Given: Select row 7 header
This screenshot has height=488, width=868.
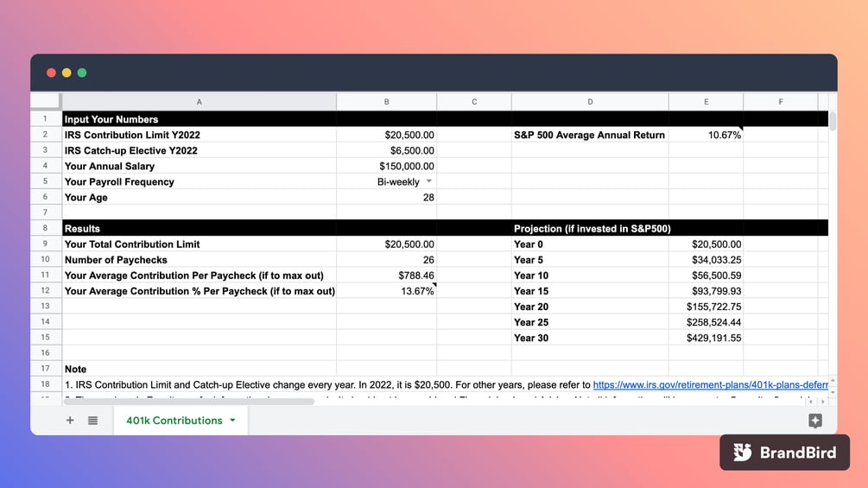Looking at the screenshot, I should click(46, 212).
